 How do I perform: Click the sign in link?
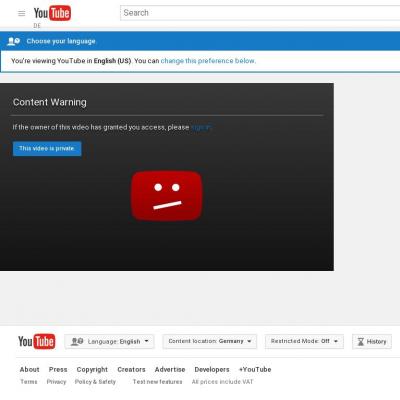202,127
